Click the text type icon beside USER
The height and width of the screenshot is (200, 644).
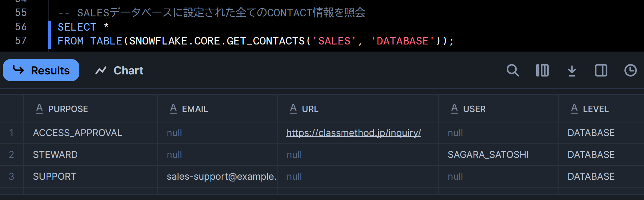point(454,109)
